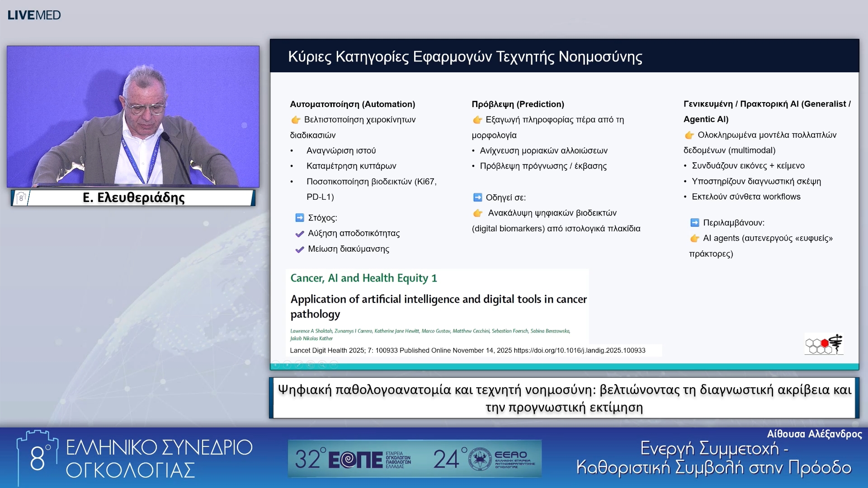This screenshot has height=488, width=868.
Task: Click the LIVEMED logo
Action: point(34,15)
